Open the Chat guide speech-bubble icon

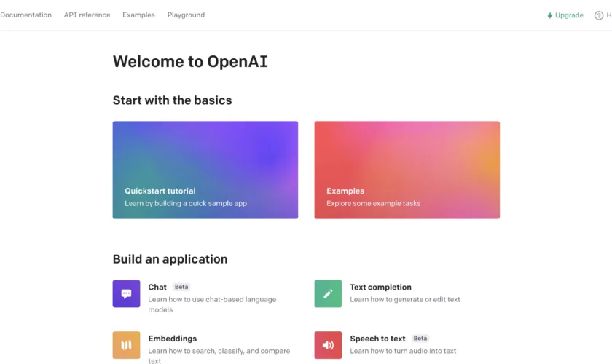click(x=126, y=294)
